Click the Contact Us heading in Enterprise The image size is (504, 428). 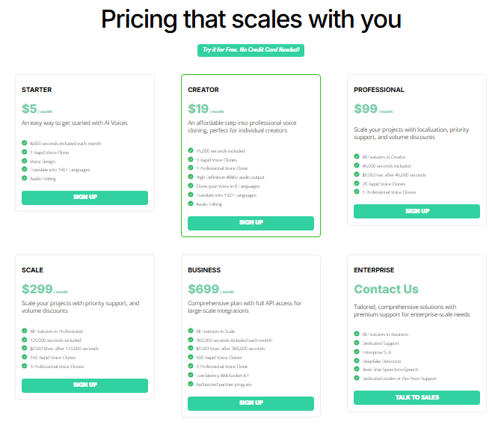click(386, 289)
